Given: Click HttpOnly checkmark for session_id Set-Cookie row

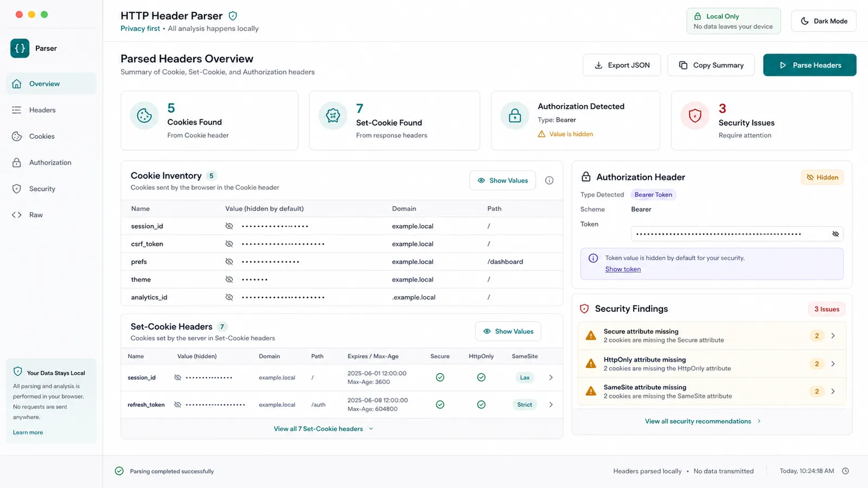Looking at the screenshot, I should (481, 377).
